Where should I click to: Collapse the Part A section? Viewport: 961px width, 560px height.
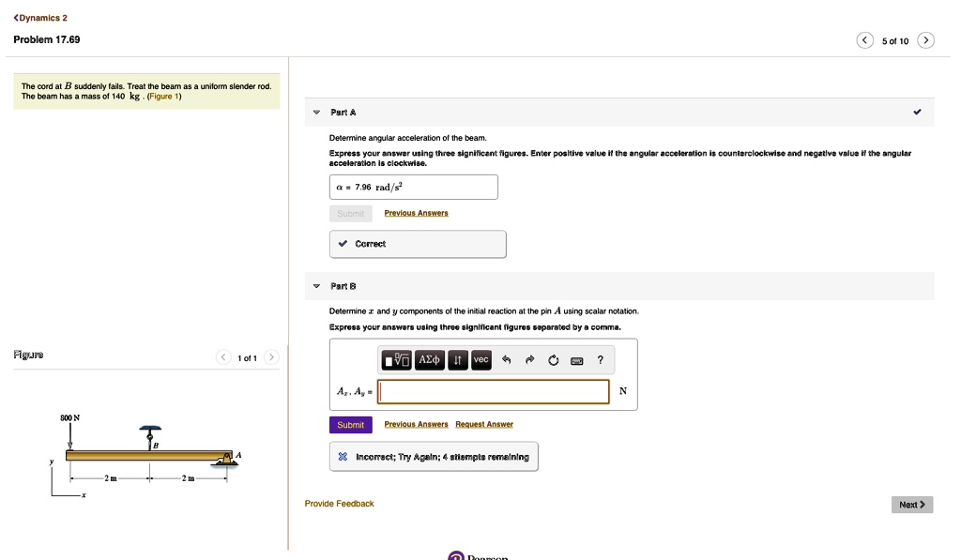[317, 113]
